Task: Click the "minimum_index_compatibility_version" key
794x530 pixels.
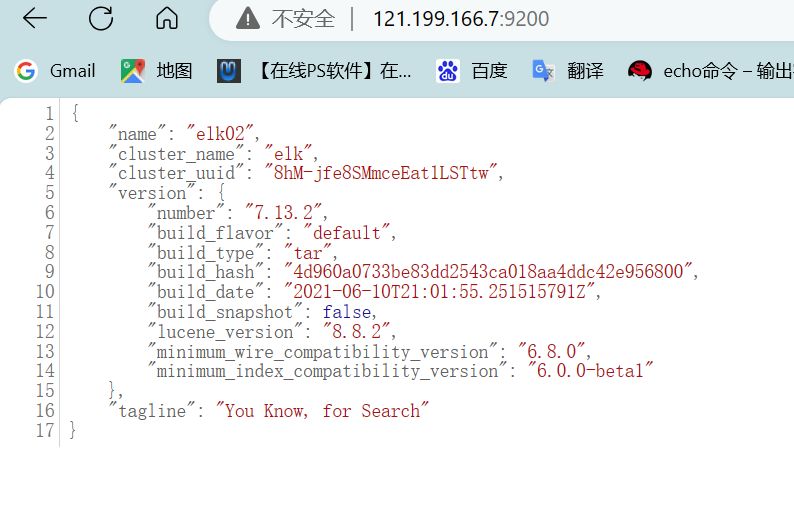Action: [x=327, y=371]
